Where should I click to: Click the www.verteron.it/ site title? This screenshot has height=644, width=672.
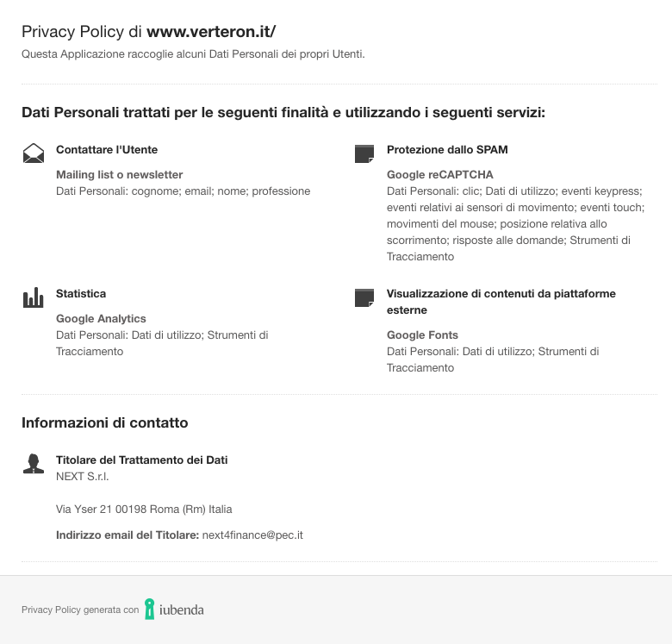211,32
